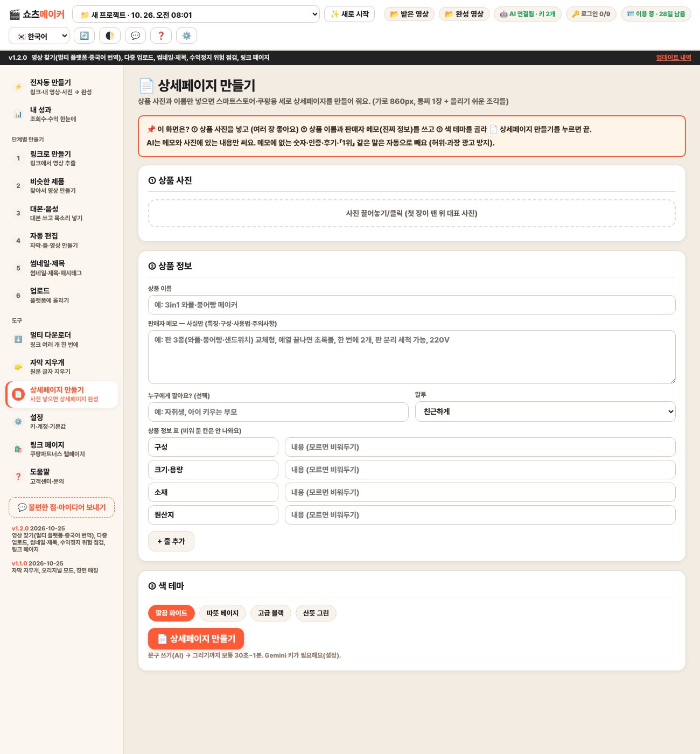The height and width of the screenshot is (754, 700).
Task: Go to step 4 자동 편집
Action: (62, 241)
